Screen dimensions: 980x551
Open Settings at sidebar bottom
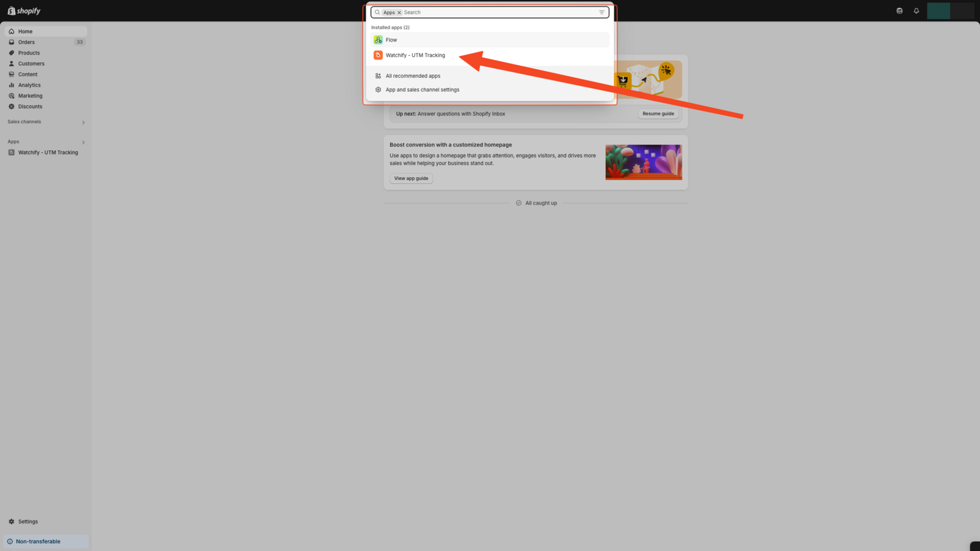pyautogui.click(x=28, y=522)
